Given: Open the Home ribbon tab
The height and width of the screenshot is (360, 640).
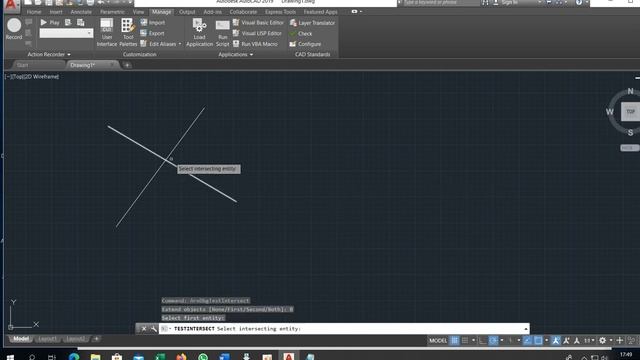Looking at the screenshot, I should tap(34, 12).
